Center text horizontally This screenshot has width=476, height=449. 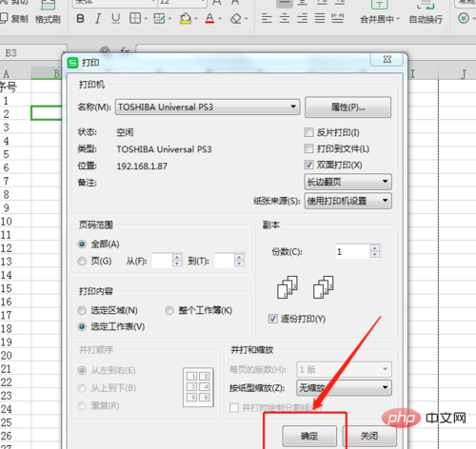(x=285, y=18)
